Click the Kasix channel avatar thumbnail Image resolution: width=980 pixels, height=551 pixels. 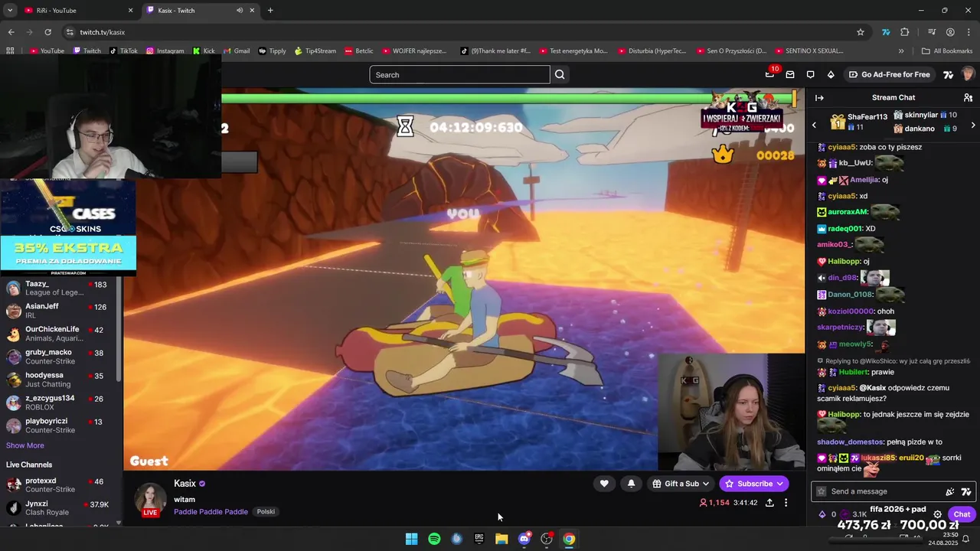[x=150, y=499]
